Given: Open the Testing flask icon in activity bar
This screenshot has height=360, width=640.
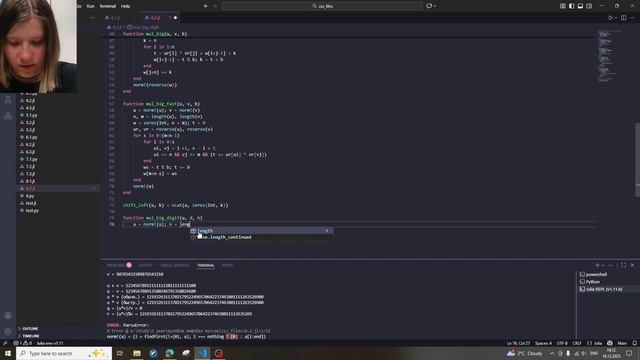Looking at the screenshot, I should coord(8,100).
